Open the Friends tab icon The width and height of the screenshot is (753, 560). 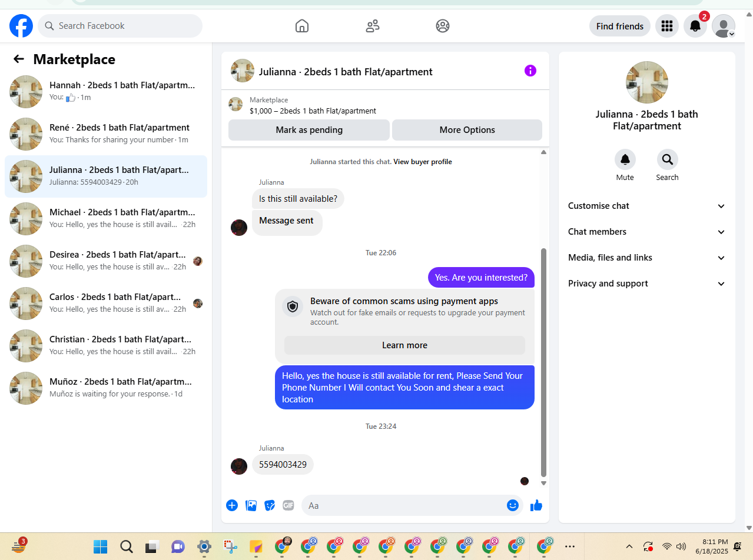click(x=372, y=26)
